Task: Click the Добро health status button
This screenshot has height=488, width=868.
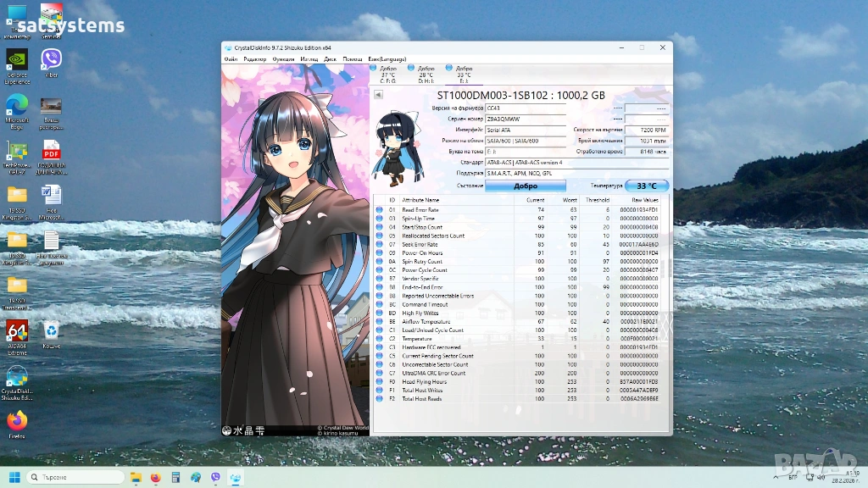Action: pos(525,186)
